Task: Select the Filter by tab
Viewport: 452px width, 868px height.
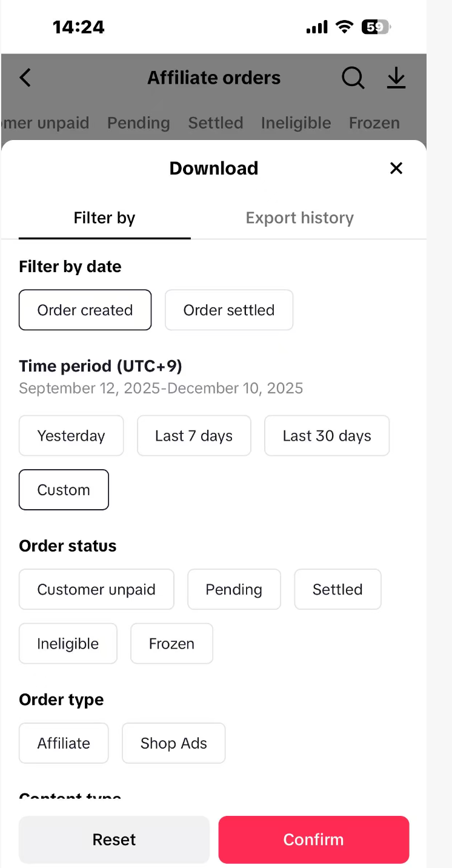Action: click(104, 218)
